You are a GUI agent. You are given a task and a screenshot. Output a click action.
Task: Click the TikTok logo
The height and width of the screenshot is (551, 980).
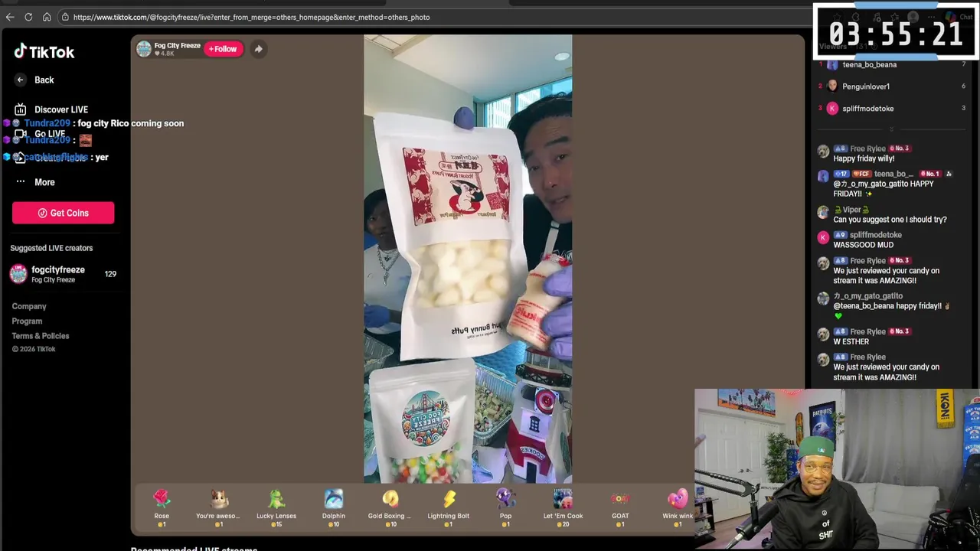44,52
